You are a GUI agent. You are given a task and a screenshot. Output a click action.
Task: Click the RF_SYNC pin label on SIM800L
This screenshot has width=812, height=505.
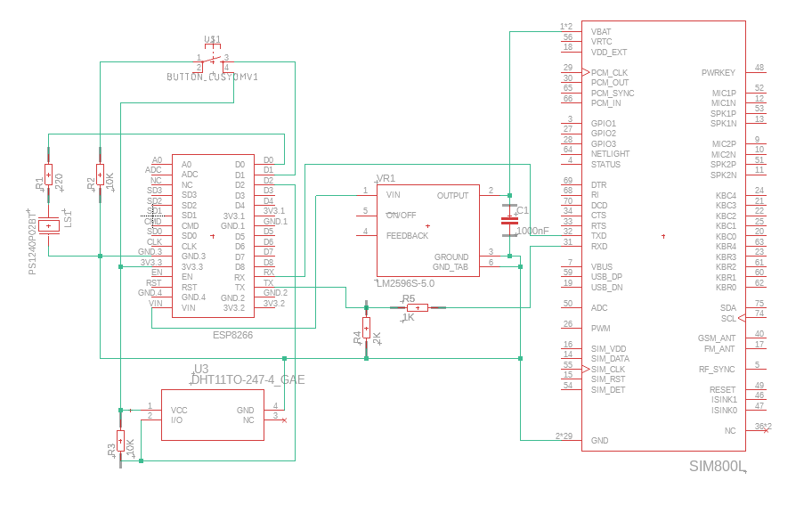tap(718, 369)
